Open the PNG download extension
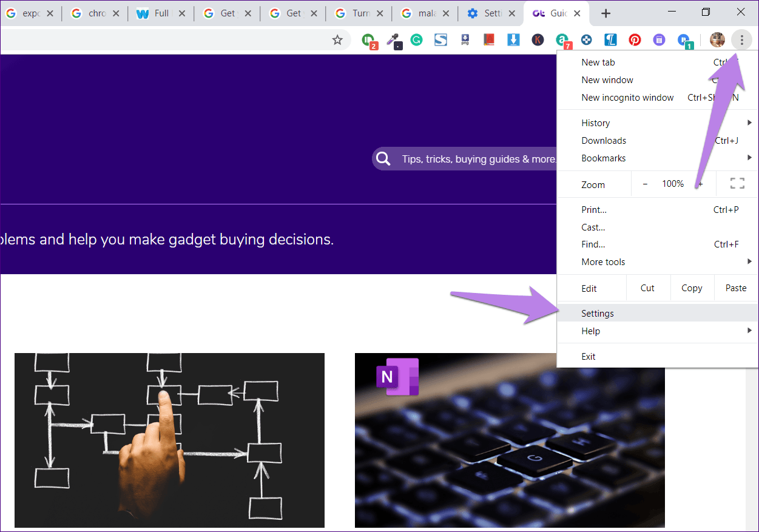 [465, 40]
